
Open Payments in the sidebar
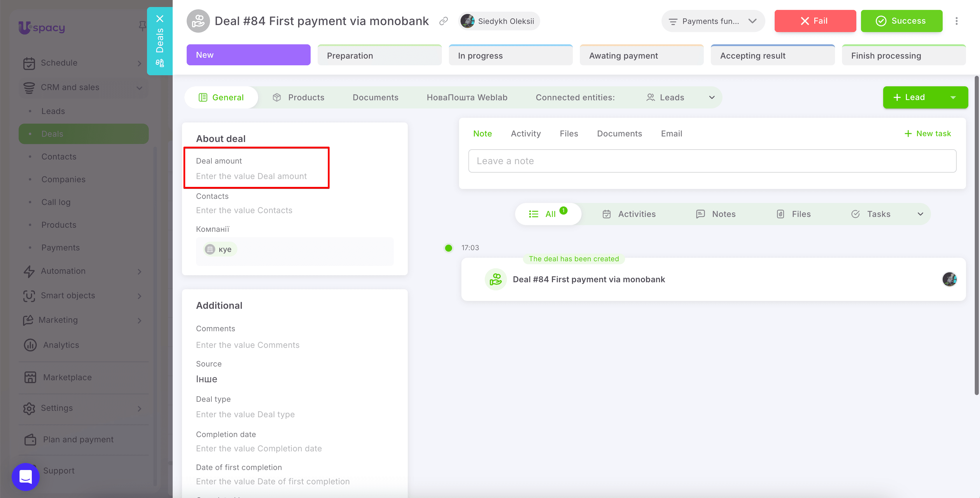(x=60, y=248)
